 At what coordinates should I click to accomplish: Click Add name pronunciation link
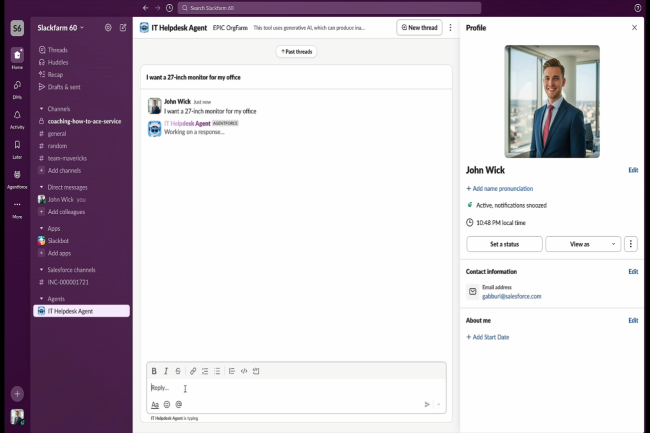pyautogui.click(x=500, y=189)
